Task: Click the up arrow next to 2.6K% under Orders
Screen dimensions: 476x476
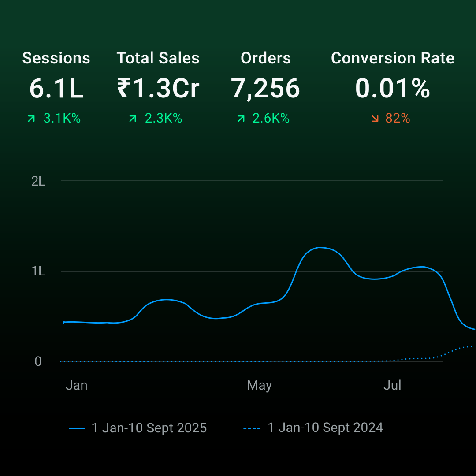Action: click(x=241, y=119)
